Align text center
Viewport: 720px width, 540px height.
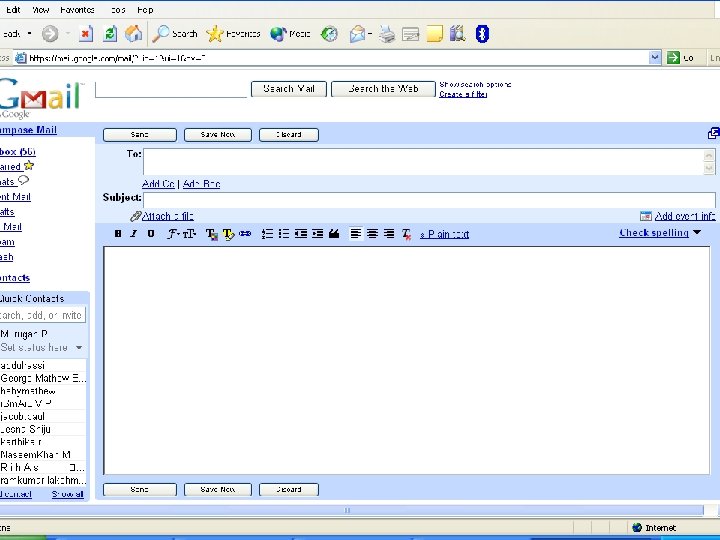[372, 234]
